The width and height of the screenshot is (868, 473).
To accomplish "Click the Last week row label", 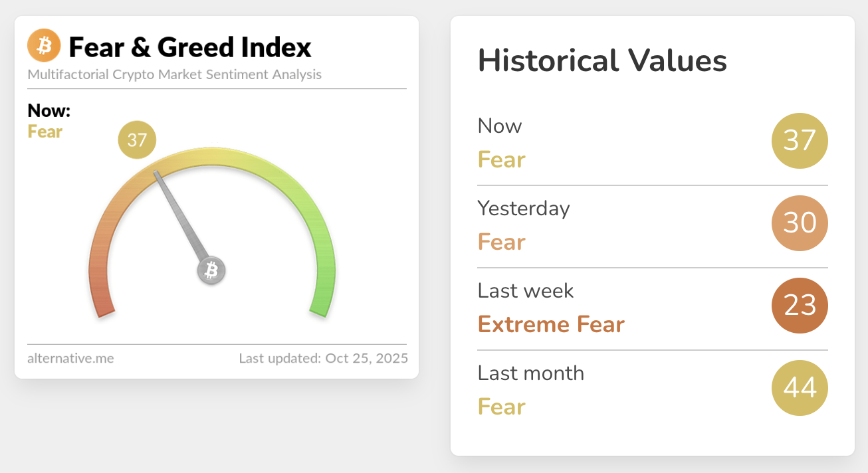I will [x=526, y=291].
